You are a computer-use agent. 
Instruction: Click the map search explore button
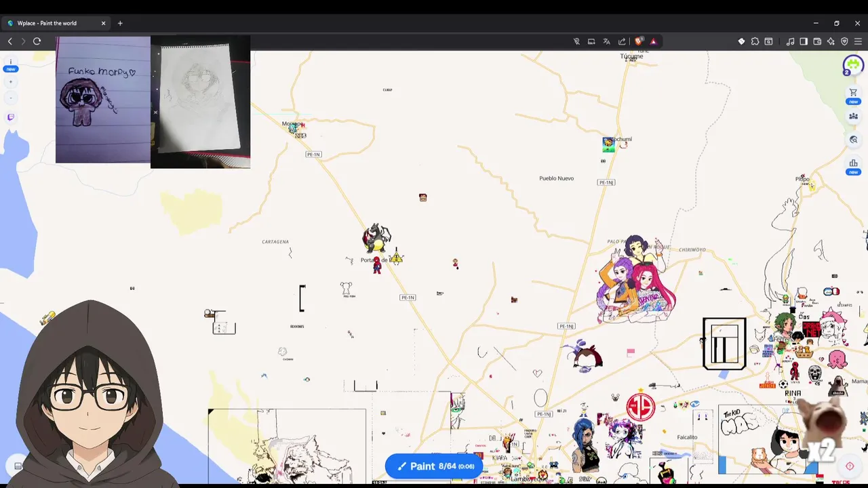pos(853,140)
